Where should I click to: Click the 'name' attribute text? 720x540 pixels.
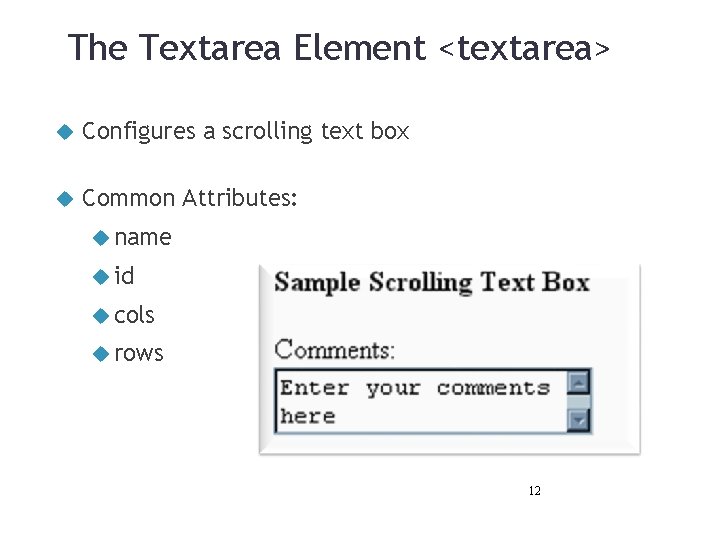click(x=143, y=238)
